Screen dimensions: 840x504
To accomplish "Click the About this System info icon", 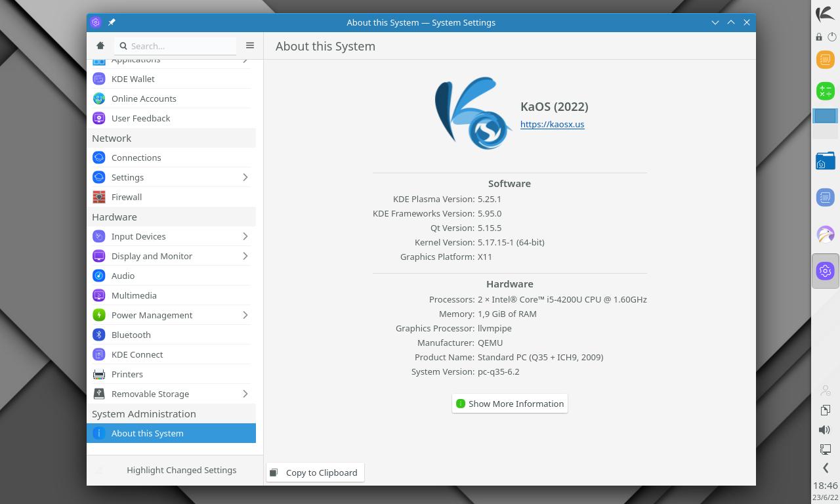I will tap(99, 433).
